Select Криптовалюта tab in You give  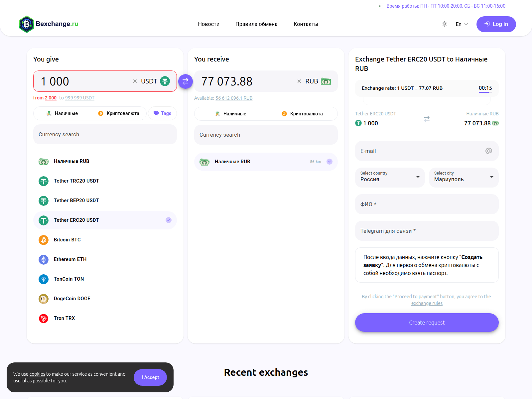(x=118, y=113)
